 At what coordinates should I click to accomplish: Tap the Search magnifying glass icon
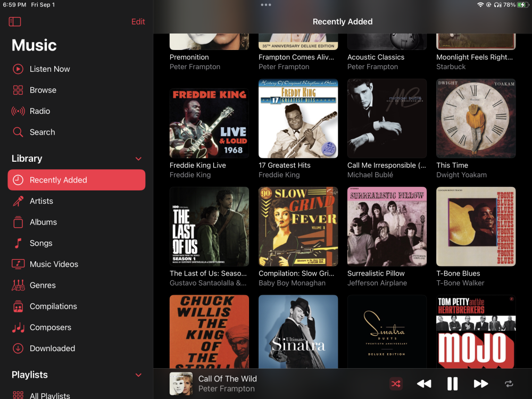18,132
